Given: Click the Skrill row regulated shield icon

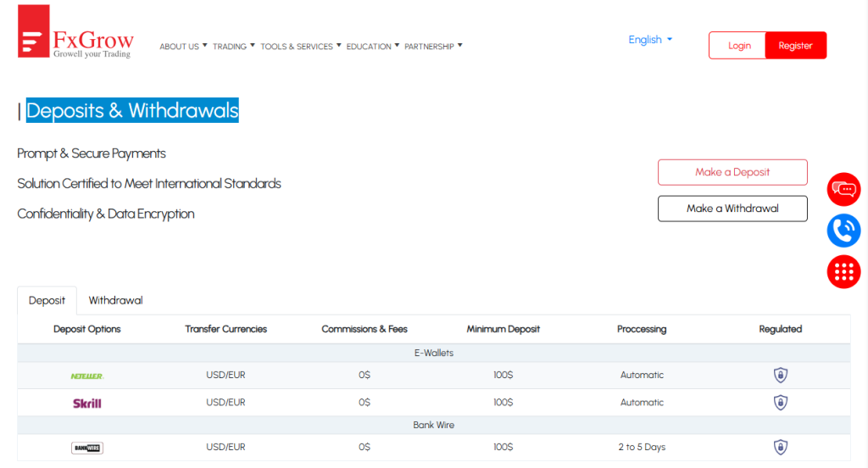Looking at the screenshot, I should click(780, 403).
